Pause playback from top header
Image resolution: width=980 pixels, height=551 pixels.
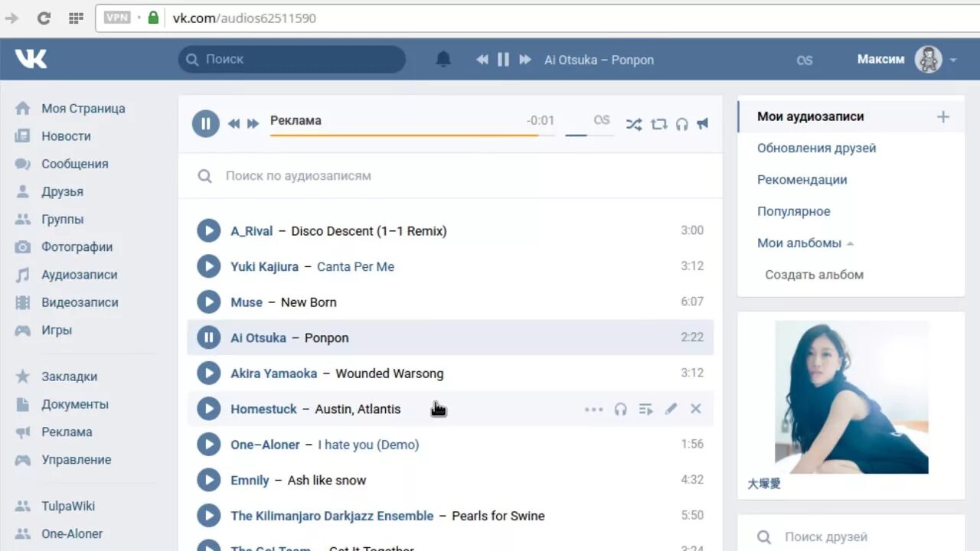click(503, 59)
